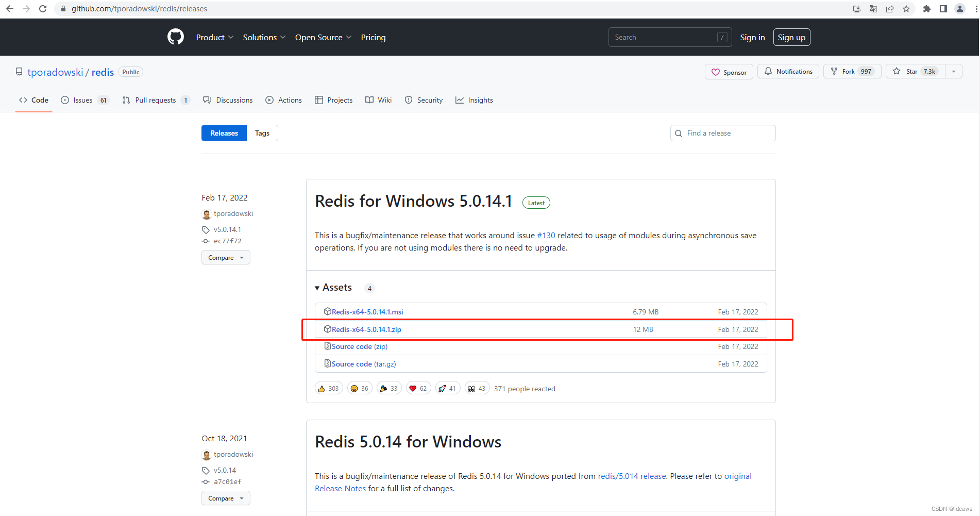Open the redis/5.014 release link
Viewport: 980px width, 516px height.
(x=632, y=476)
